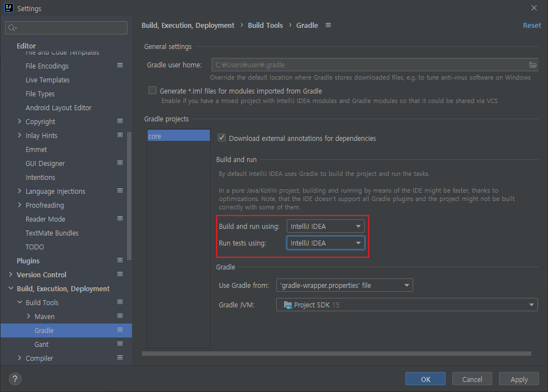Select Emmet in settings tree

pos(36,150)
